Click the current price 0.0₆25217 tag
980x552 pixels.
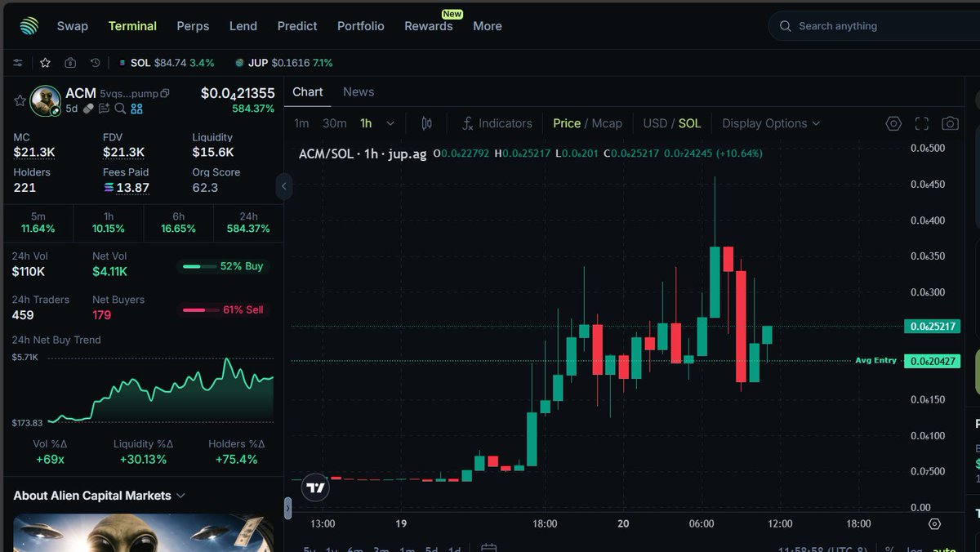932,327
